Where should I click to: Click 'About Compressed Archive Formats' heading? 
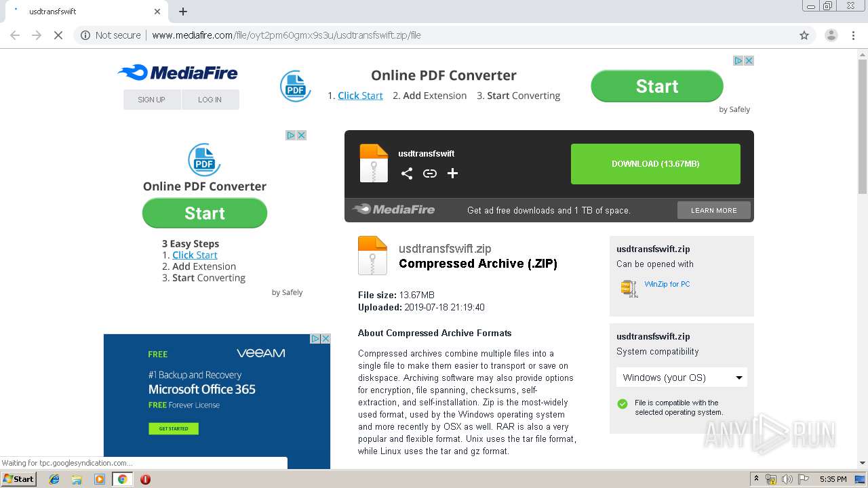pos(435,333)
